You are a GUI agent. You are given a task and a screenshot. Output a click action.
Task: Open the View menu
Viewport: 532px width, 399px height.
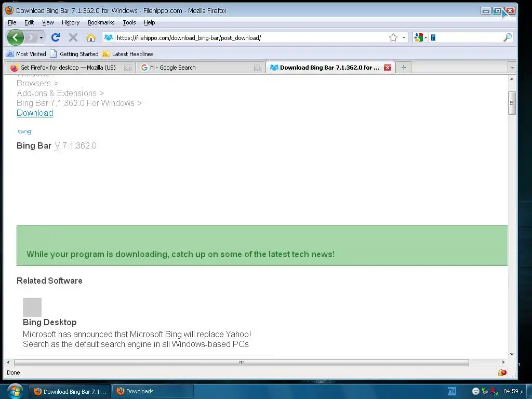48,22
